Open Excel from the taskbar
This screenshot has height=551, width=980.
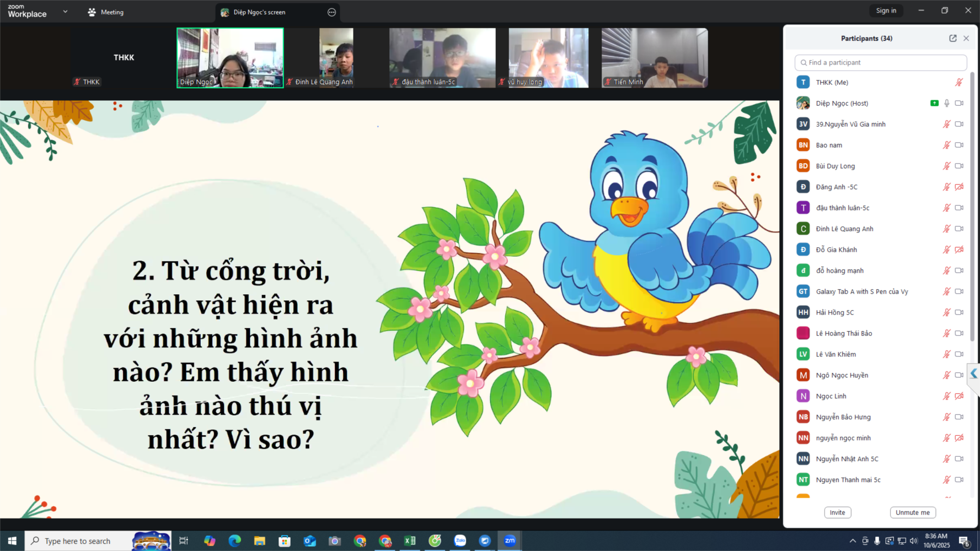410,541
